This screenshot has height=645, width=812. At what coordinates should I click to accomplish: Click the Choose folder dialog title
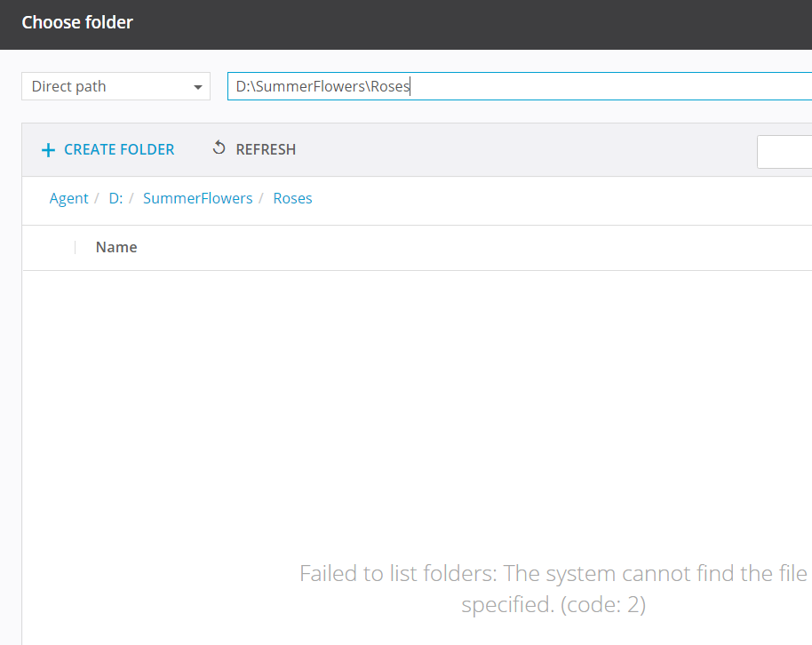[x=77, y=23]
